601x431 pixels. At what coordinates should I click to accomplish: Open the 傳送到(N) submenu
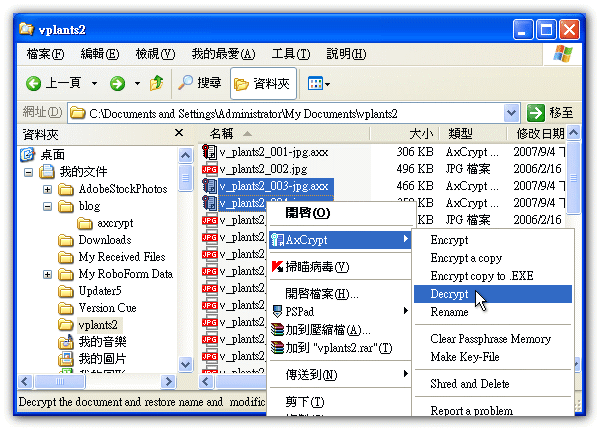click(340, 375)
